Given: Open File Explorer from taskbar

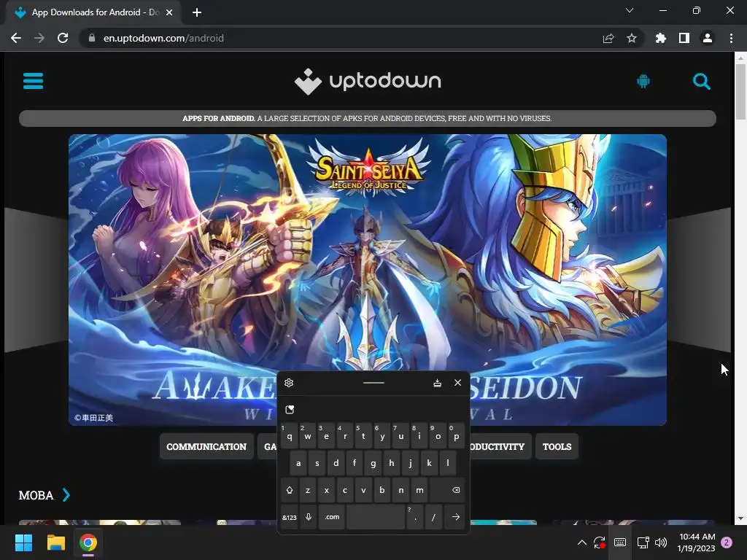Looking at the screenshot, I should pos(55,542).
